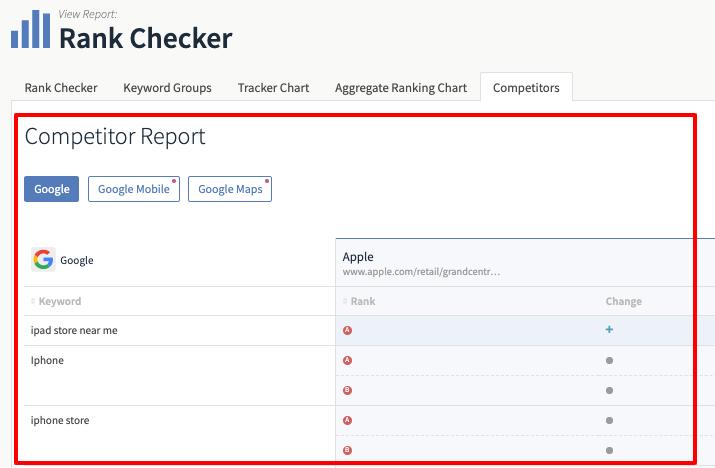Click the Change column header
715x468 pixels.
(x=623, y=301)
